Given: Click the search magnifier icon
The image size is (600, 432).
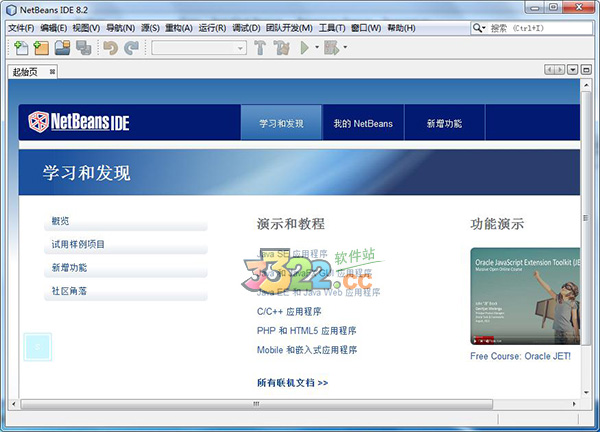Looking at the screenshot, I should pyautogui.click(x=477, y=28).
